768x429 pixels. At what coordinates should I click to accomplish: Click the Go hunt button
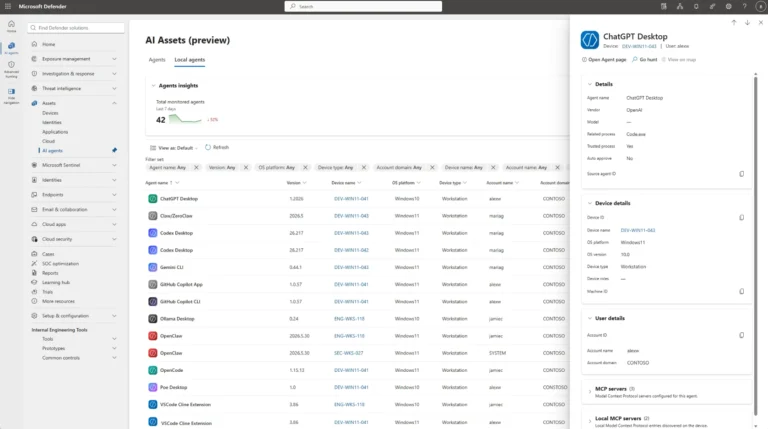(x=645, y=60)
